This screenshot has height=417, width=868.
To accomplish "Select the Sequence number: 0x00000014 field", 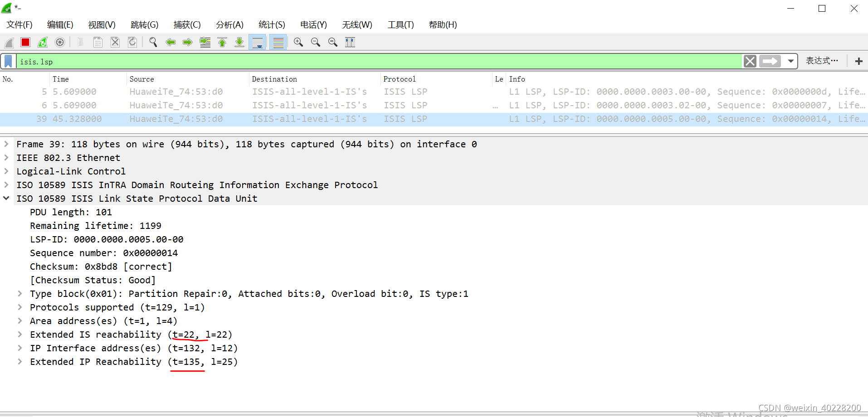I will [104, 253].
